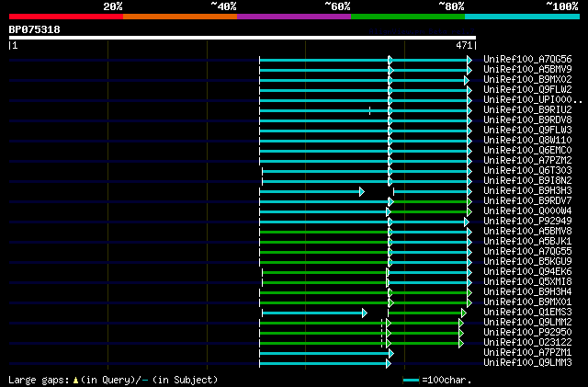
Task: Click the first cyan alignment segment of A7QG56
Action: tap(324, 60)
